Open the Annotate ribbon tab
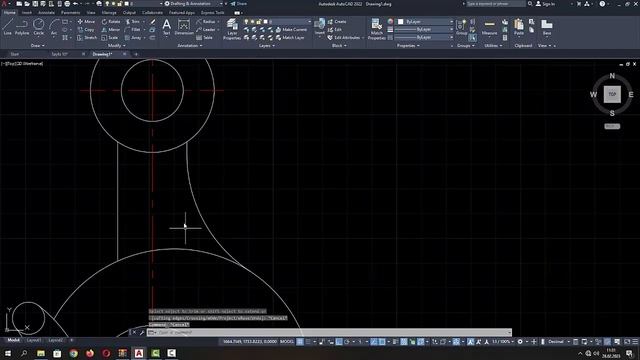The height and width of the screenshot is (360, 640). [46, 13]
